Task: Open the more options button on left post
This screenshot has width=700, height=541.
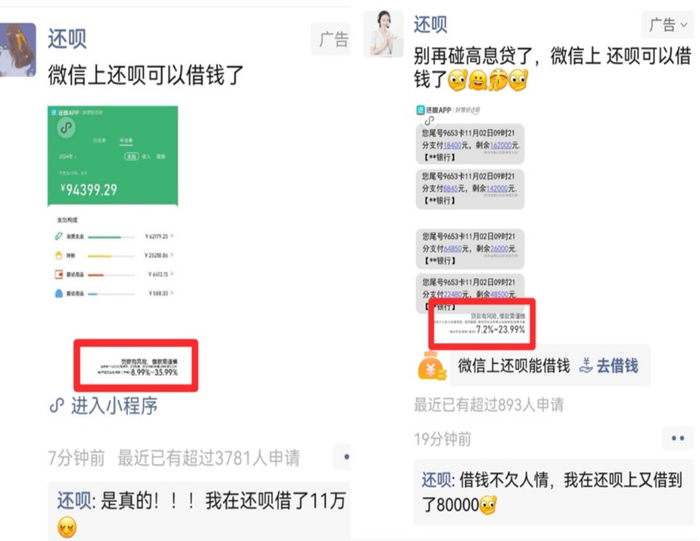Action: coord(342,457)
